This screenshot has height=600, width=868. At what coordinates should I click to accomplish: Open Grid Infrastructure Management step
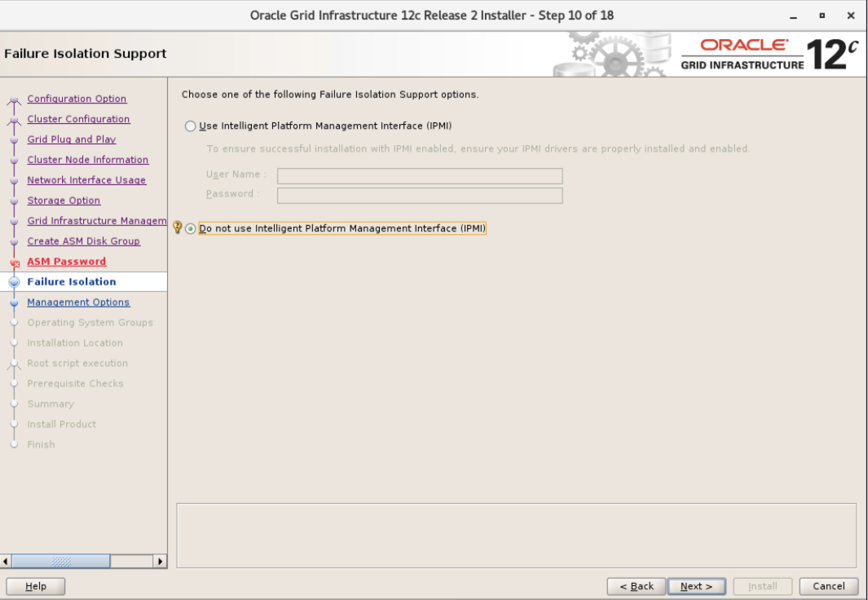[97, 221]
